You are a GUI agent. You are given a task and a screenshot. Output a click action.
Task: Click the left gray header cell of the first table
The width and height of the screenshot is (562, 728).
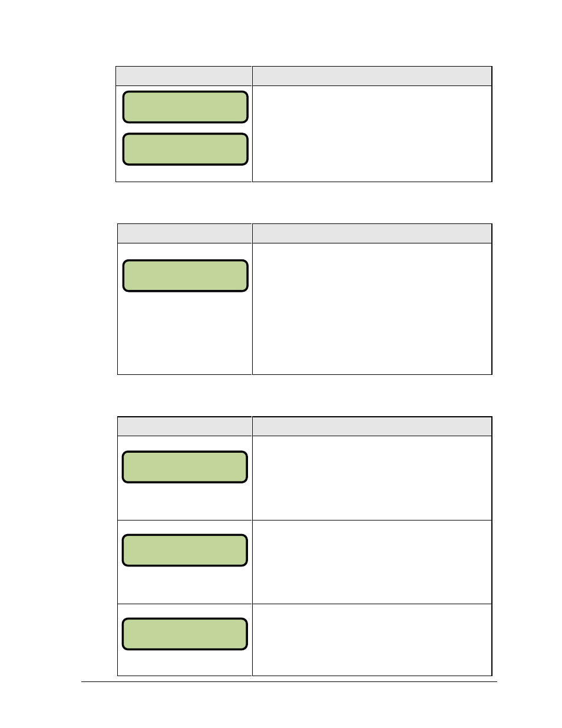point(184,76)
